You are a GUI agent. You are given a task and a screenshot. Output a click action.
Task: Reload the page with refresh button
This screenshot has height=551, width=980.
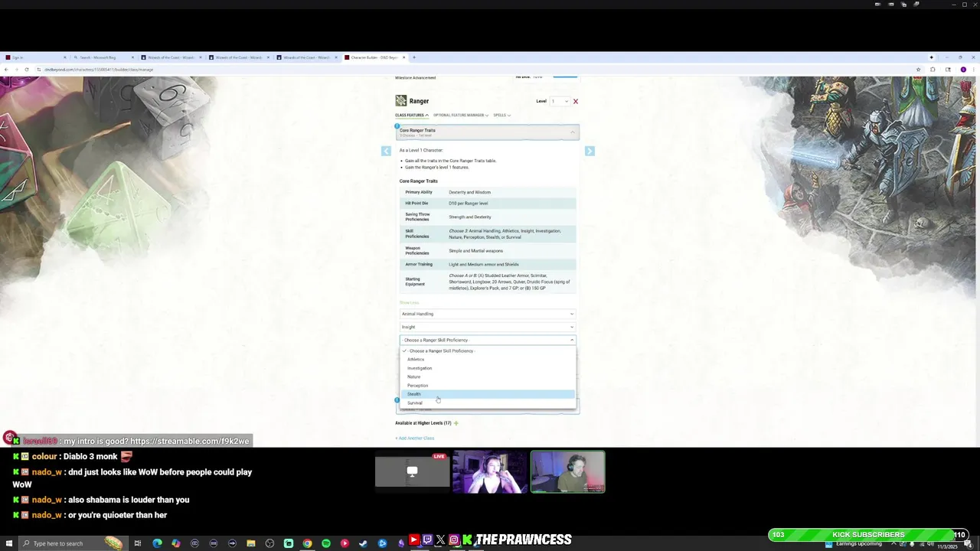point(27,70)
